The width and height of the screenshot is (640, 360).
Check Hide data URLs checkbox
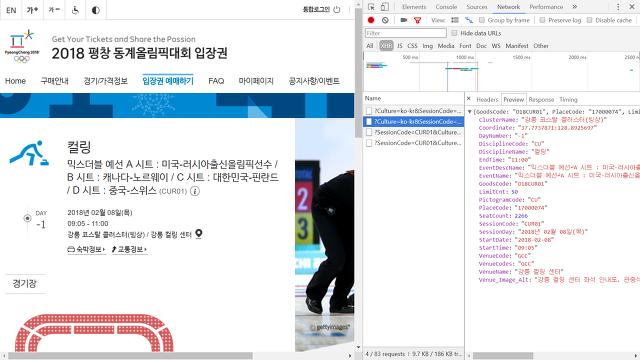pyautogui.click(x=454, y=33)
